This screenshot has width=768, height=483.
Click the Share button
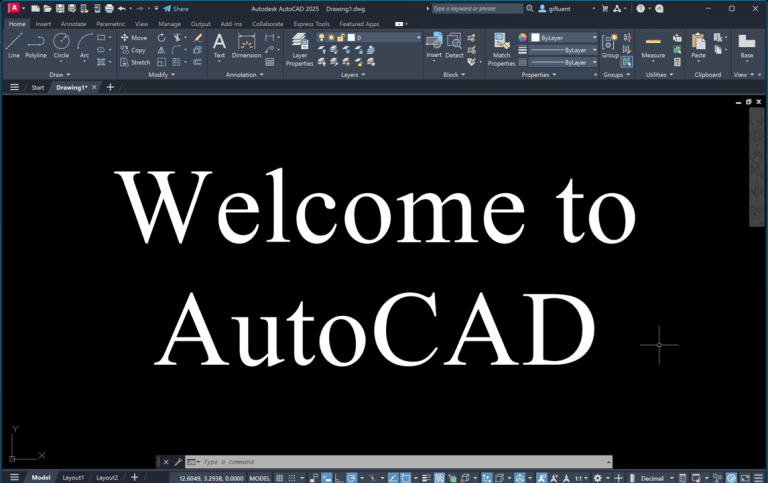pyautogui.click(x=176, y=8)
